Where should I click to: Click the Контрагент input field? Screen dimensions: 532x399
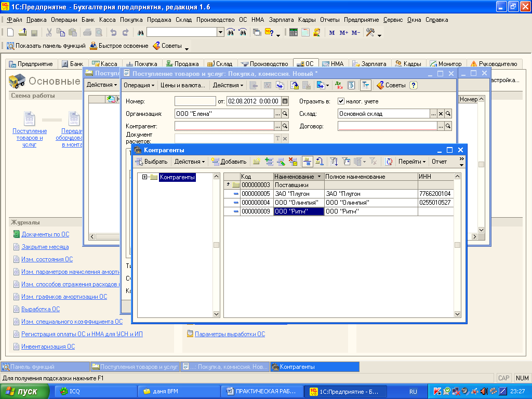point(224,126)
